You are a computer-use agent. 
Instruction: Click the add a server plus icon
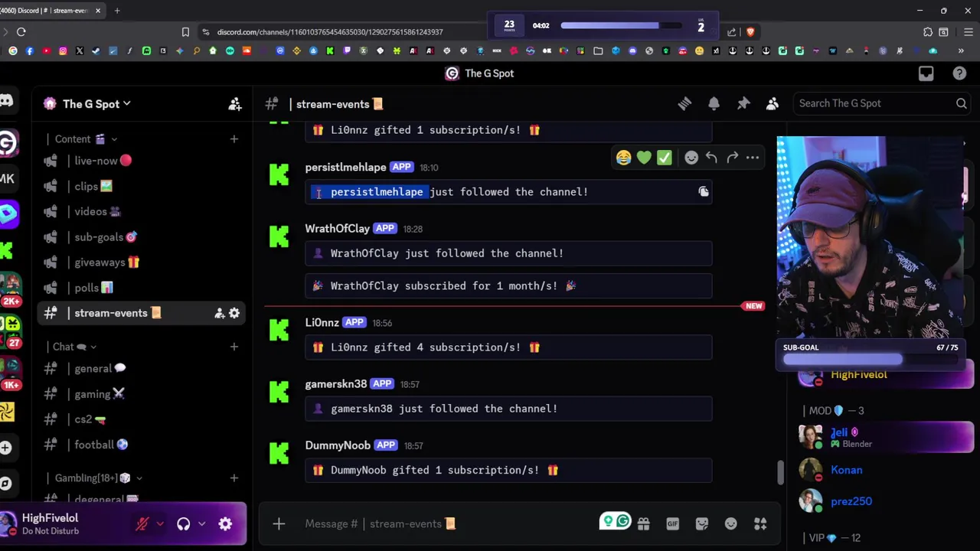[6, 448]
